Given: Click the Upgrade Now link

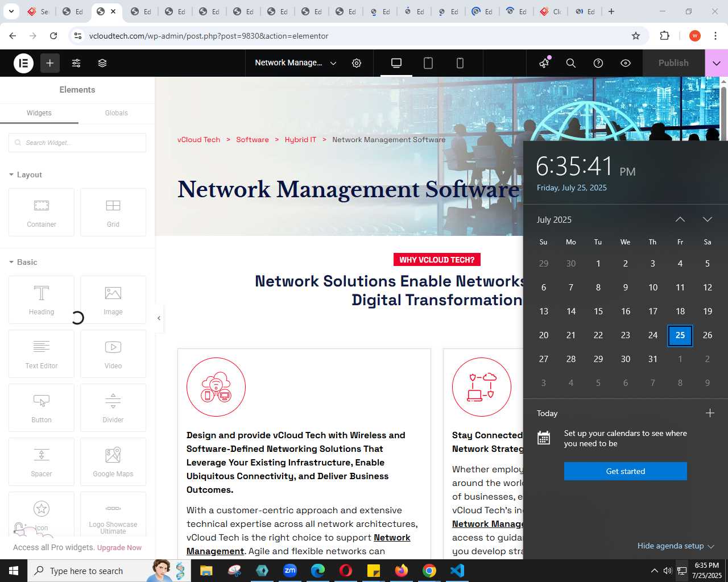Looking at the screenshot, I should [x=119, y=548].
